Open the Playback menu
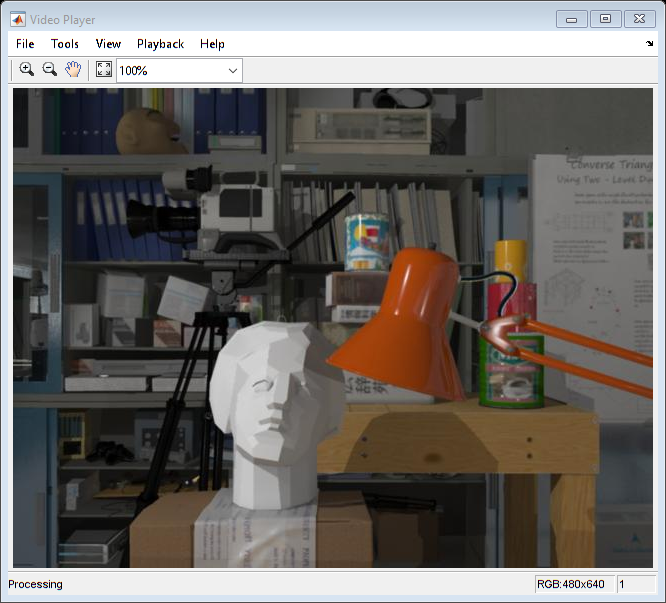The width and height of the screenshot is (666, 603). tap(160, 44)
